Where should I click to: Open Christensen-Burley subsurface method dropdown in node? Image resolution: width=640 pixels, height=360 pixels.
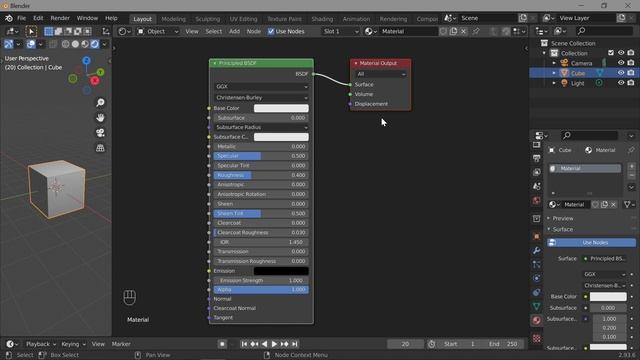pyautogui.click(x=261, y=98)
